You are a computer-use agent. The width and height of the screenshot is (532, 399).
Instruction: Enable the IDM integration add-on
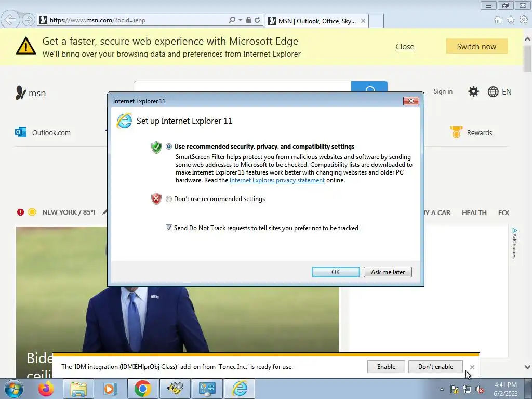point(386,367)
